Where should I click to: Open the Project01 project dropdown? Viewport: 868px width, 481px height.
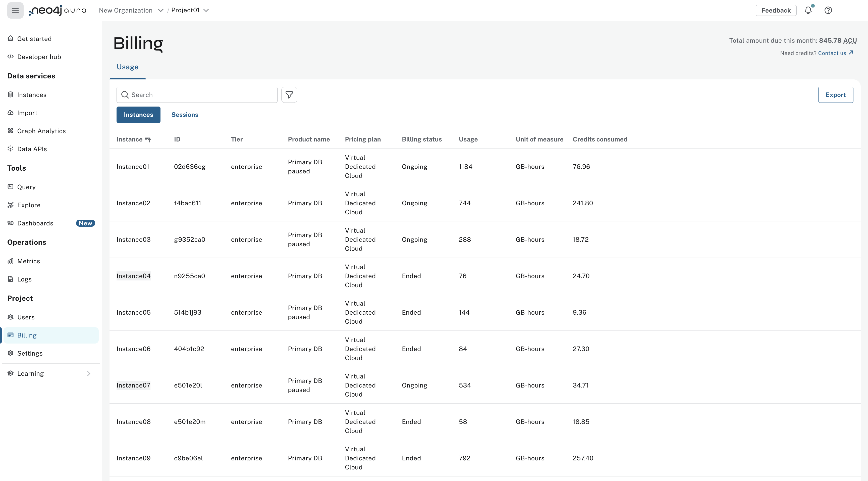pyautogui.click(x=190, y=11)
